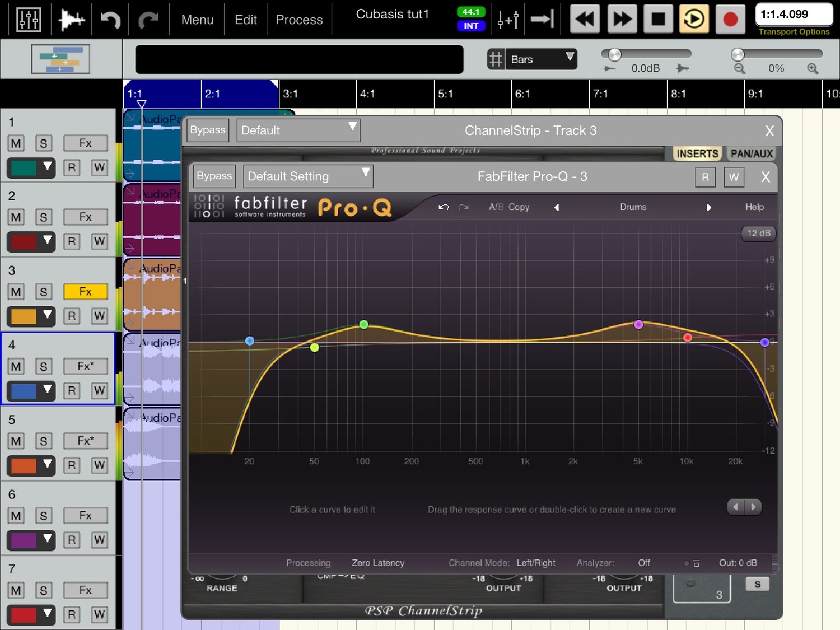Redo the last undone action
This screenshot has height=630, width=840.
point(148,20)
